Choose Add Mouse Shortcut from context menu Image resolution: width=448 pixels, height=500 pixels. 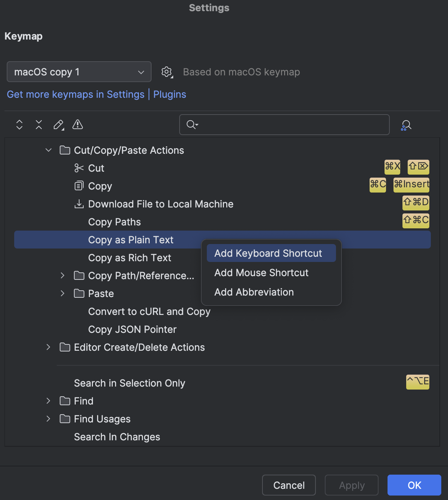point(261,272)
